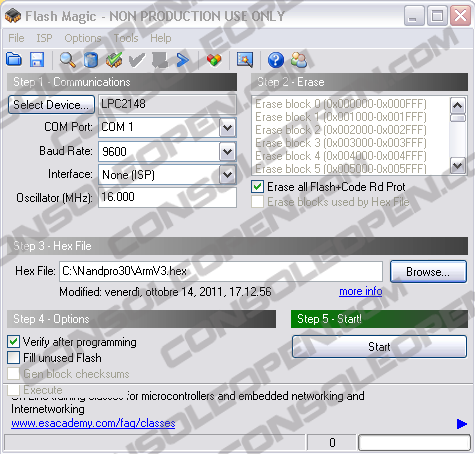Expand the Interface dropdown list

tap(228, 175)
